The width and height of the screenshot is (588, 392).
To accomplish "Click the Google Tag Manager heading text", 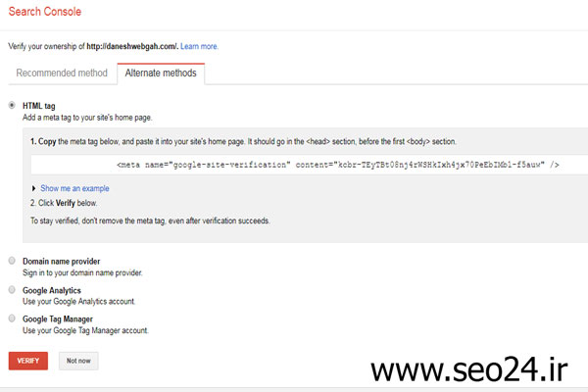I will [x=58, y=319].
